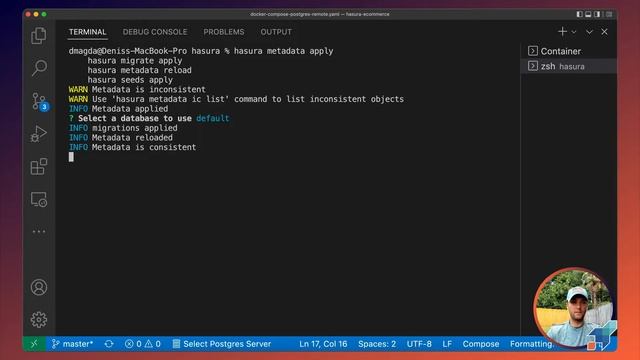The image size is (640, 360).
Task: Change UTF-8 file encoding
Action: pyautogui.click(x=419, y=344)
